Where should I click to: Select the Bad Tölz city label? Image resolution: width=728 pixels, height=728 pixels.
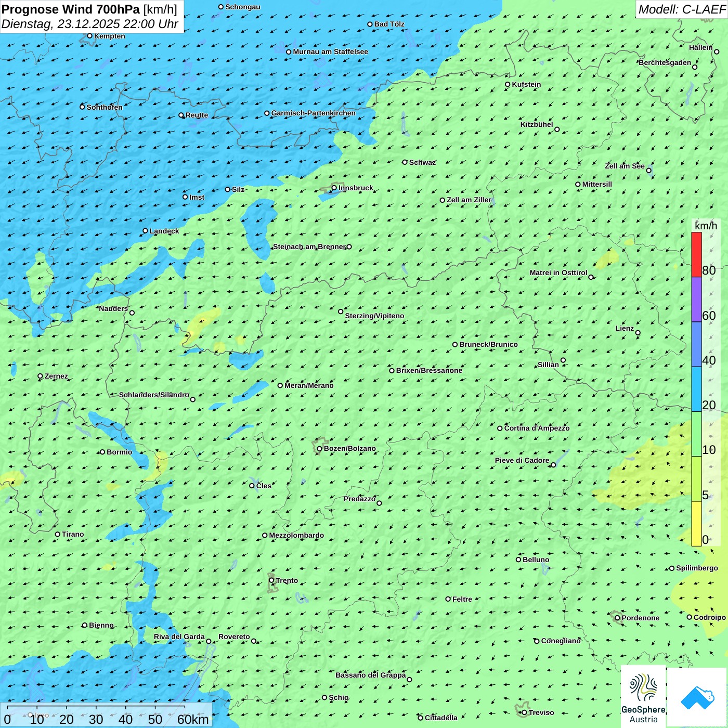(389, 24)
